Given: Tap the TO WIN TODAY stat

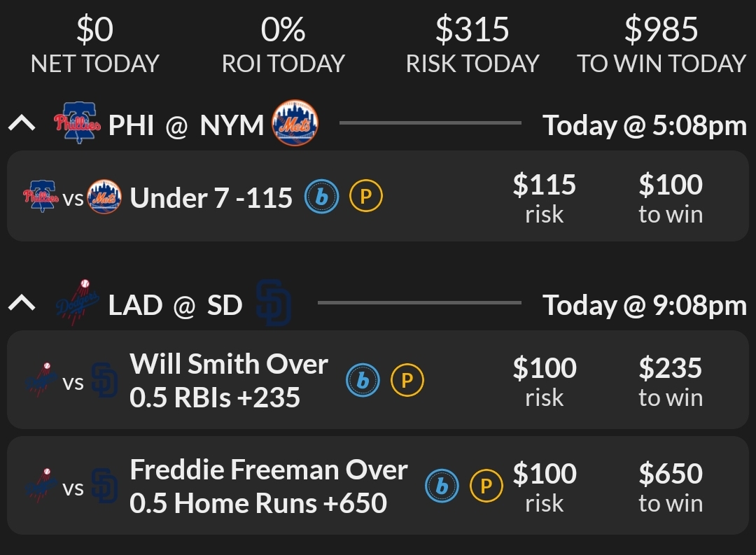Looking at the screenshot, I should (x=661, y=45).
